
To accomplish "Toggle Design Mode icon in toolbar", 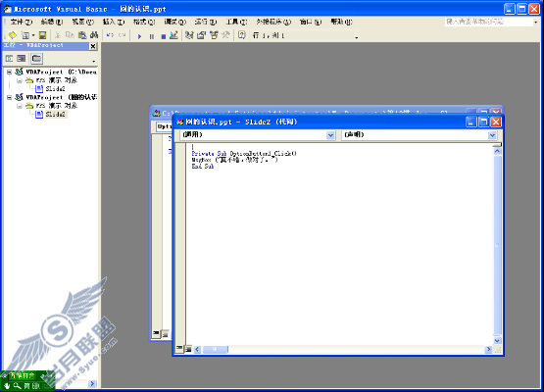I will (x=173, y=35).
